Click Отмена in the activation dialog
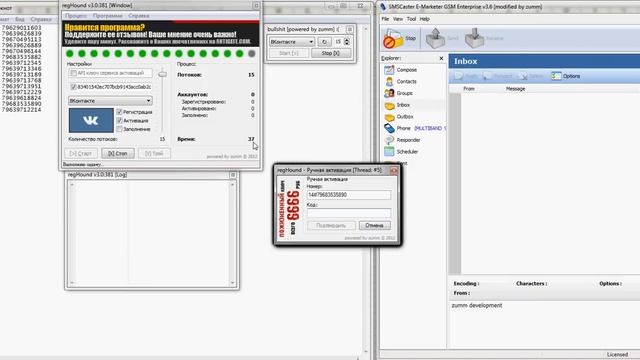Viewport: 640px width, 360px height. click(374, 225)
